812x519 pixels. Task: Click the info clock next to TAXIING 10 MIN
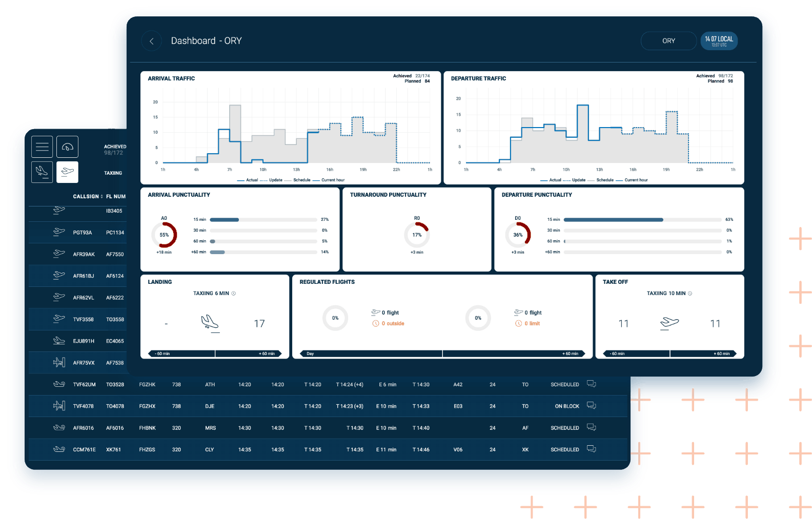click(x=690, y=294)
